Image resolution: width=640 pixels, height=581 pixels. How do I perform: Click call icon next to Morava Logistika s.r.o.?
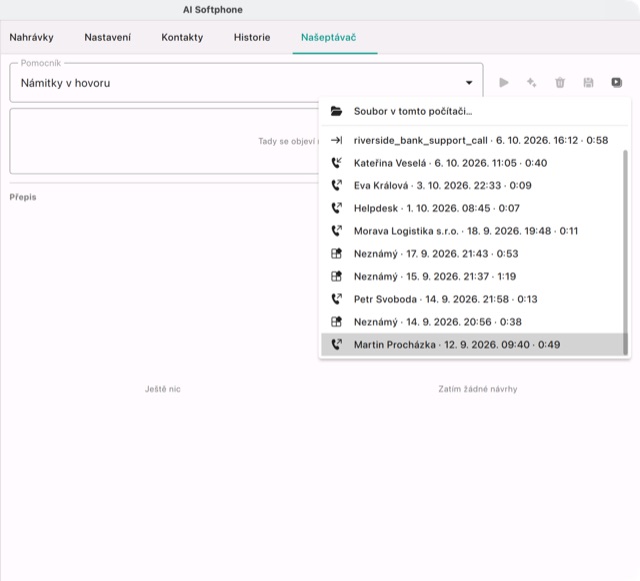point(336,231)
